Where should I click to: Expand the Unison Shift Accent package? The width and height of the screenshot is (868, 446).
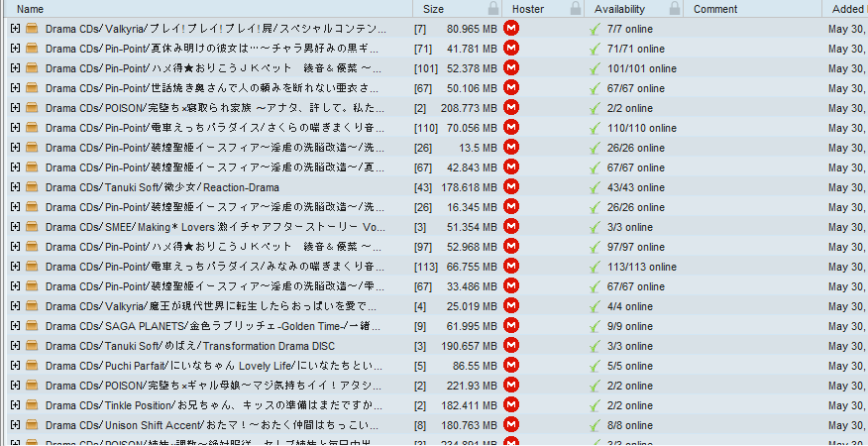[15, 425]
